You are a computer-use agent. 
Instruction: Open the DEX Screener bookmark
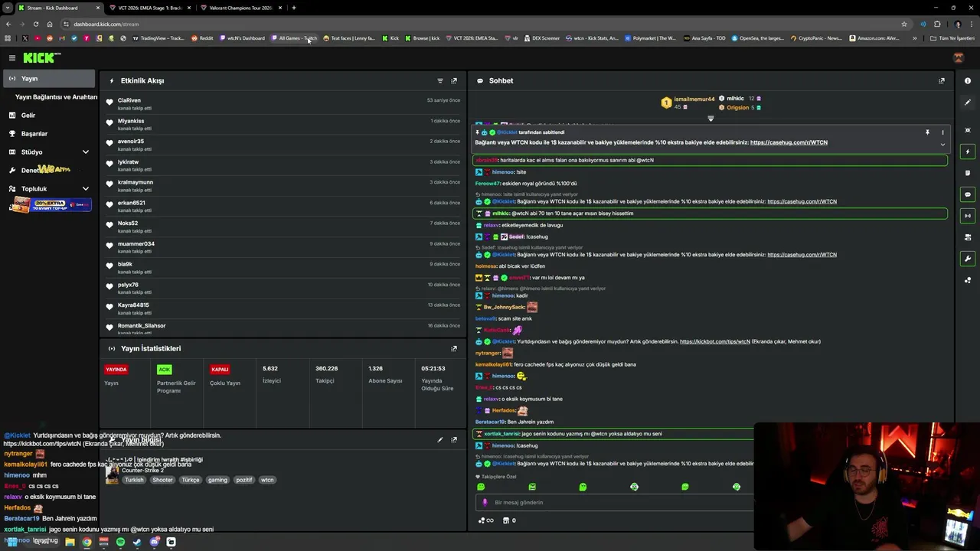click(542, 38)
